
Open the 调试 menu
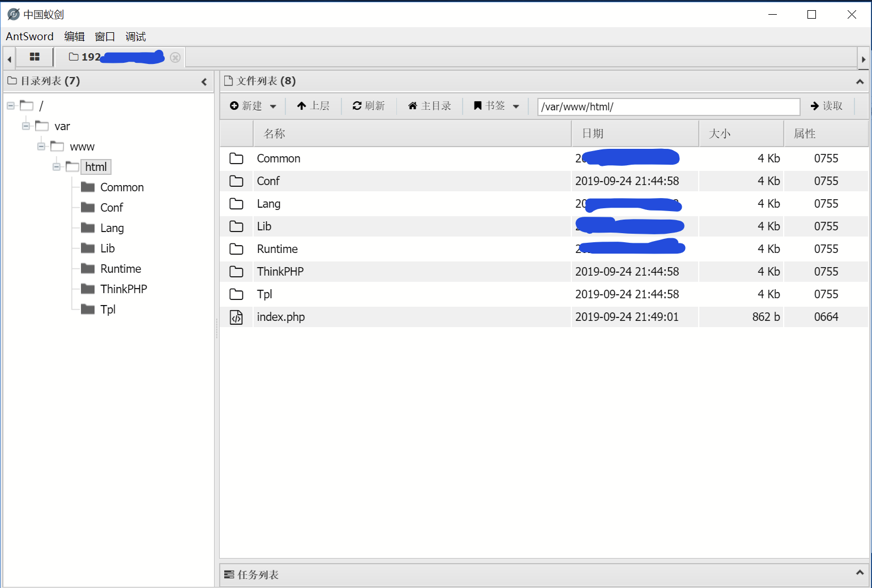click(x=135, y=37)
